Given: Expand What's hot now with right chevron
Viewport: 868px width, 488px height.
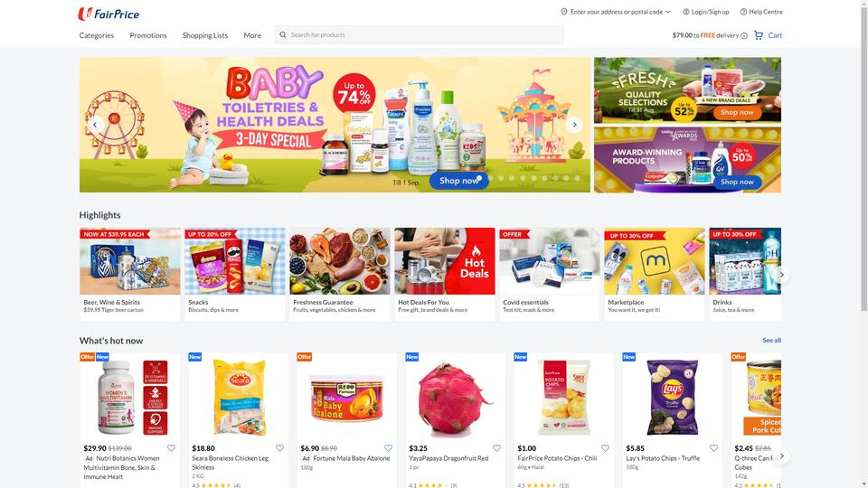Looking at the screenshot, I should click(x=781, y=455).
